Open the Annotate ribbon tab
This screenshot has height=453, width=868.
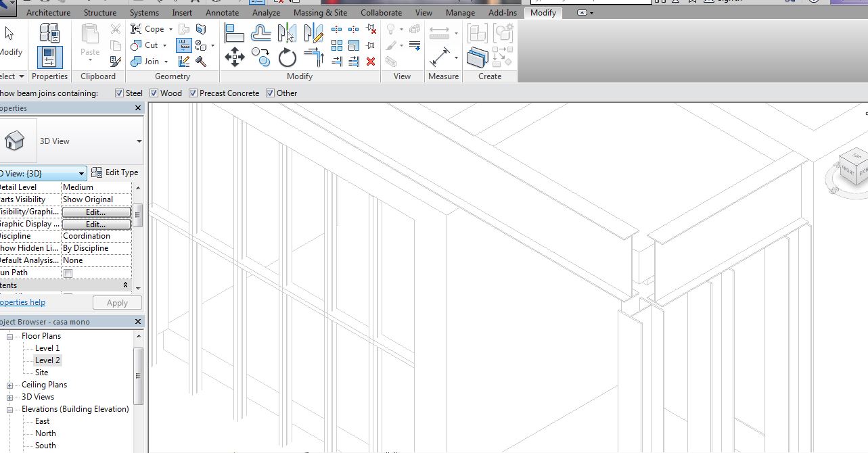[x=222, y=13]
